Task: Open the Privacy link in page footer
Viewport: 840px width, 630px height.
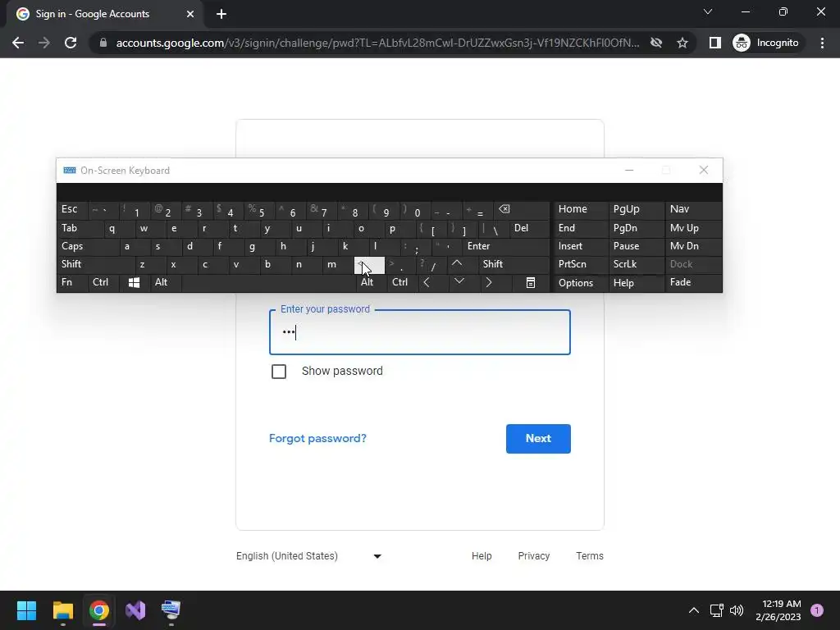Action: pyautogui.click(x=533, y=556)
